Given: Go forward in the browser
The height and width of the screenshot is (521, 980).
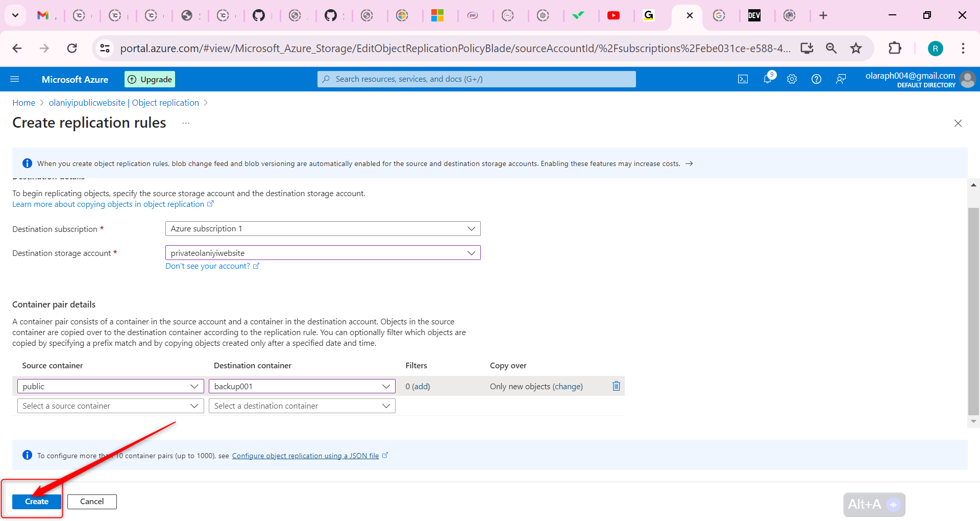Looking at the screenshot, I should (x=44, y=48).
